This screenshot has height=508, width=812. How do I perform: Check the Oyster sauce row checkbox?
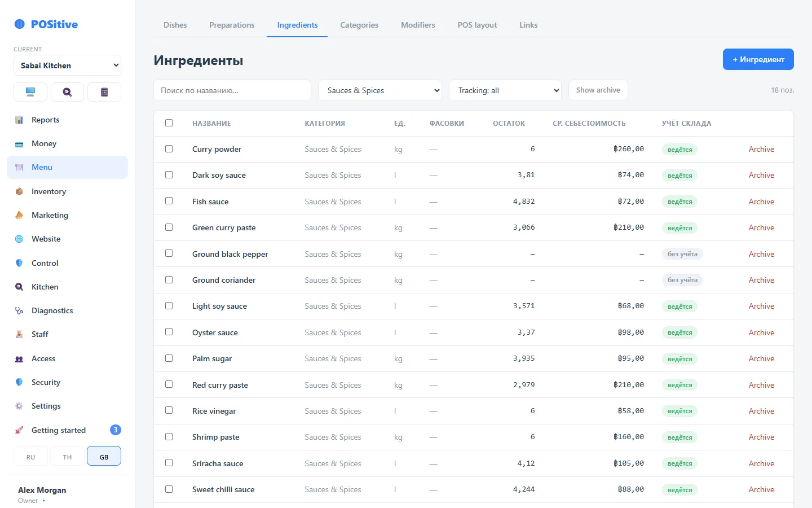[x=169, y=332]
